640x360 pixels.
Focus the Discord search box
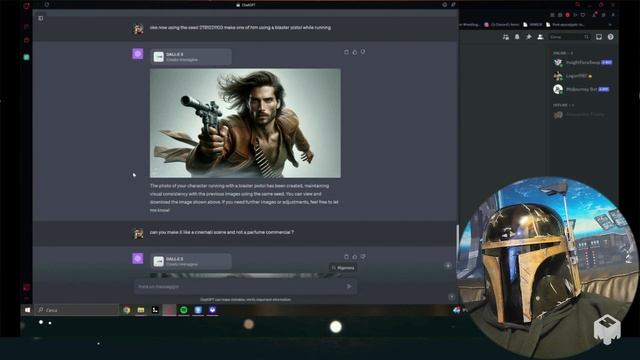569,37
